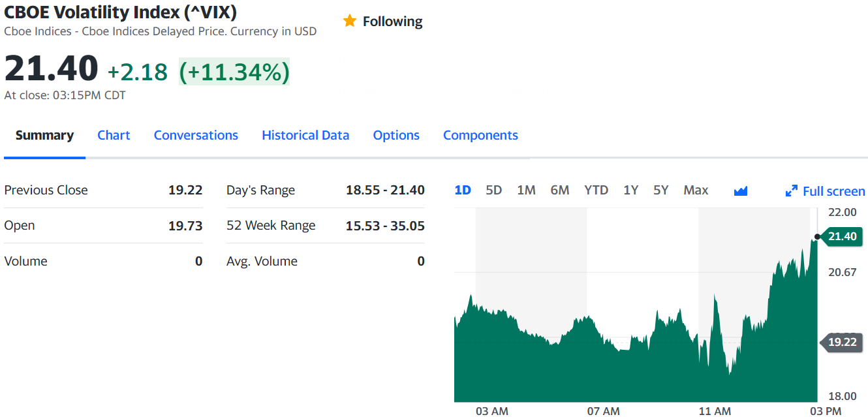
Task: Click the Day's Range label
Action: 260,190
